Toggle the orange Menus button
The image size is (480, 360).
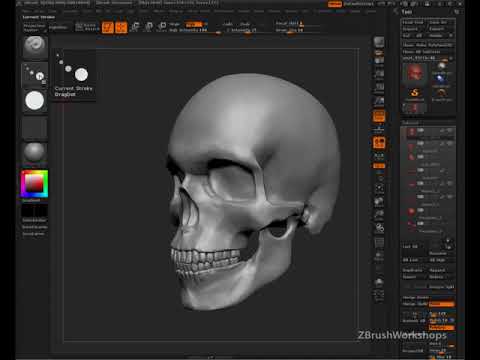click(335, 4)
